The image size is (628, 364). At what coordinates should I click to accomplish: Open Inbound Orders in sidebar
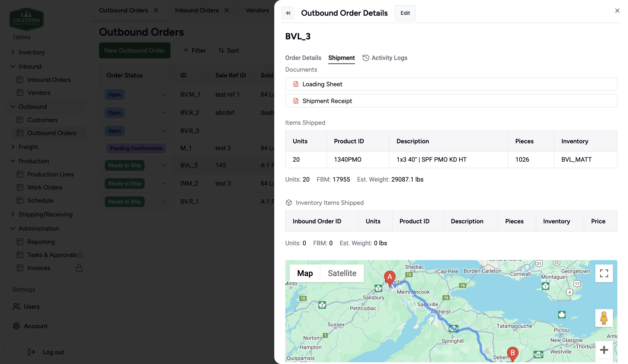coord(49,79)
